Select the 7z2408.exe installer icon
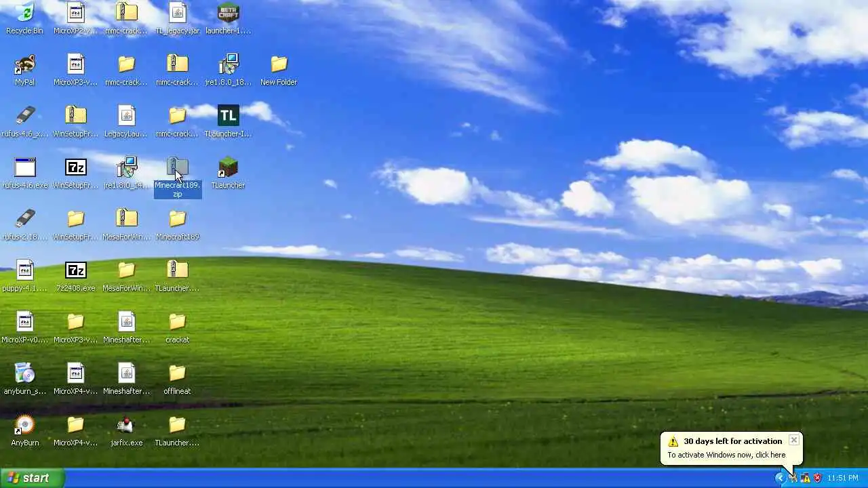 pyautogui.click(x=75, y=270)
